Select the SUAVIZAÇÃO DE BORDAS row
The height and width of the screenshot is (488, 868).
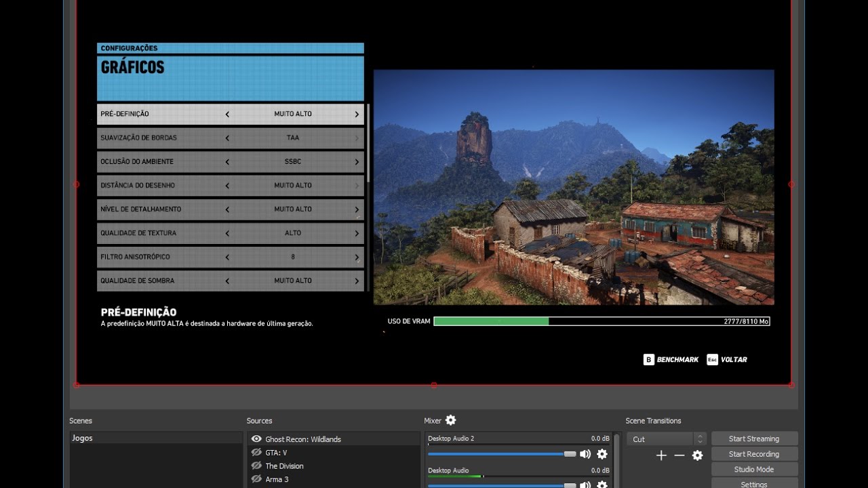pos(231,138)
